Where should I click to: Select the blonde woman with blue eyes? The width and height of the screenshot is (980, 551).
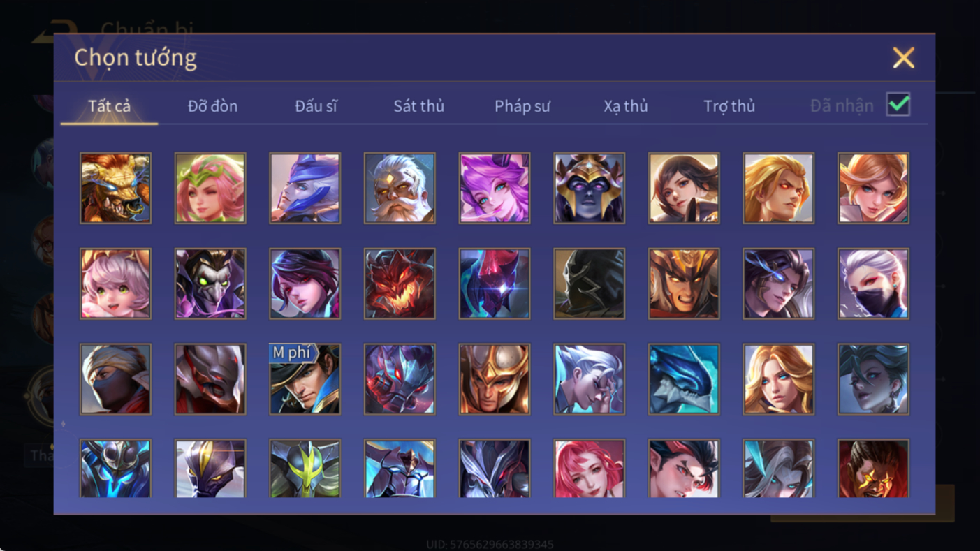coord(779,379)
